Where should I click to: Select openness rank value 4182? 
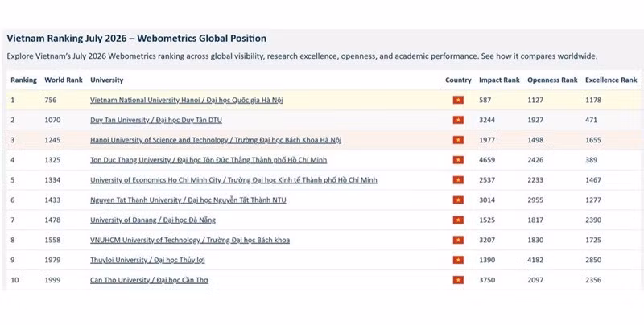(x=535, y=260)
